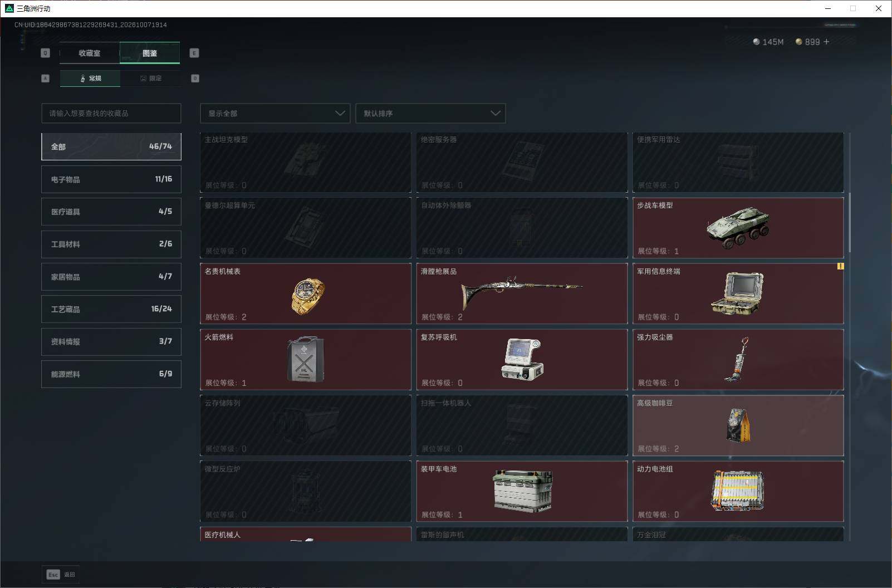Click the 装甲车电池 battery icon

pyautogui.click(x=523, y=491)
